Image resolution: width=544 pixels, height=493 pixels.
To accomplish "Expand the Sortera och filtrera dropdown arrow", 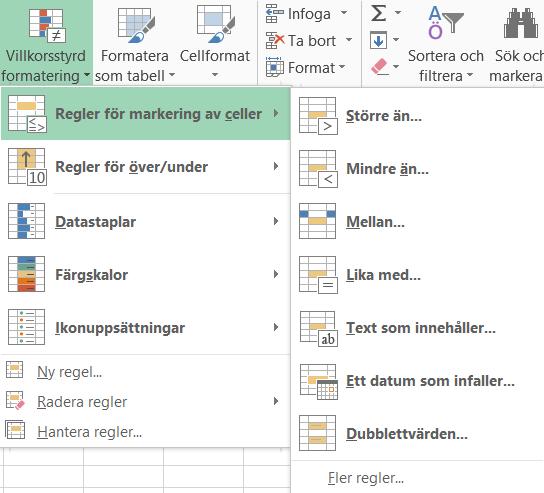I will click(470, 75).
